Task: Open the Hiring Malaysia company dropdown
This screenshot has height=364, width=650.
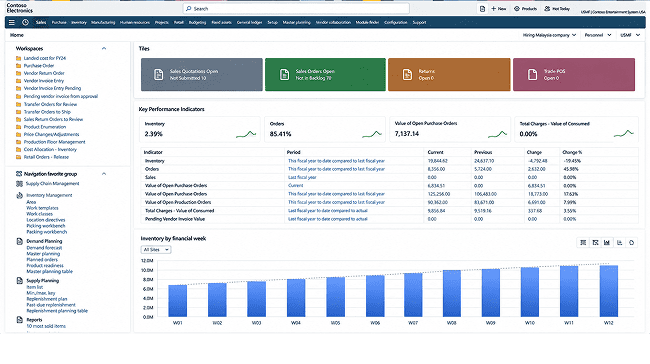Action: (x=549, y=35)
